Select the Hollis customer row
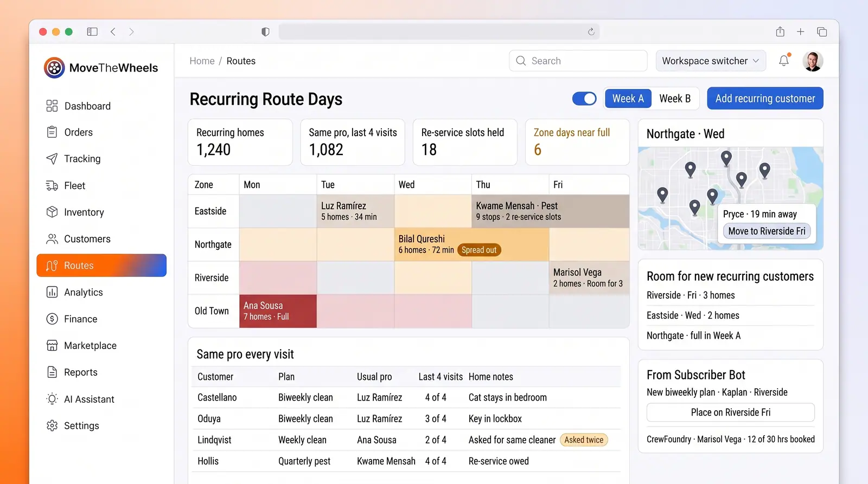This screenshot has height=484, width=868. point(406,461)
